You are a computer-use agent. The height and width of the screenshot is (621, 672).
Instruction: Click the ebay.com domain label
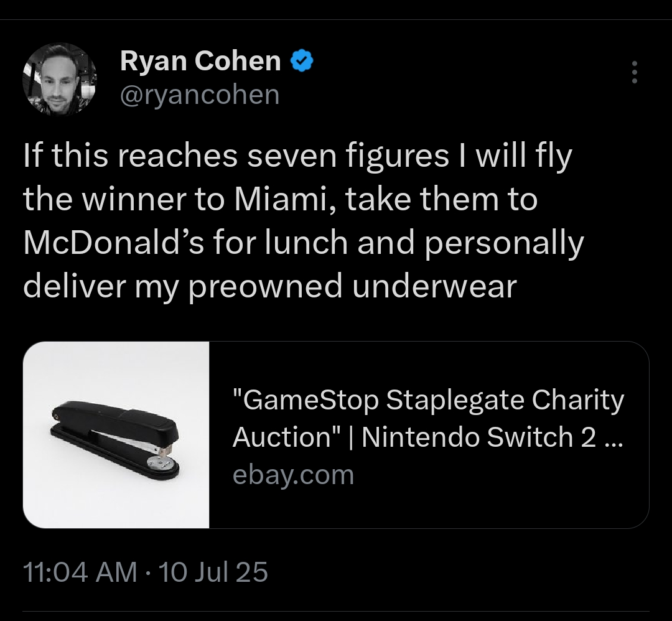pos(293,475)
